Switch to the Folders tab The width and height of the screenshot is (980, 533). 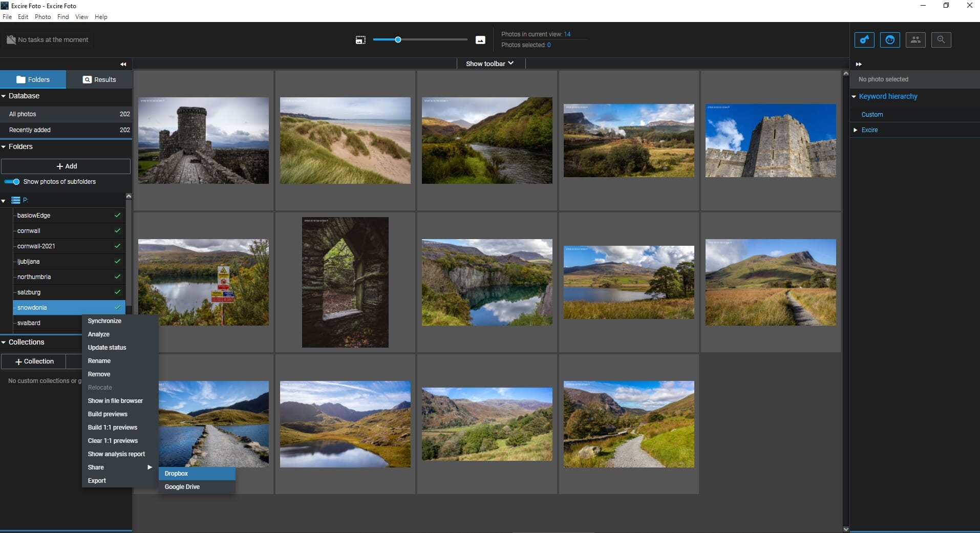(33, 79)
